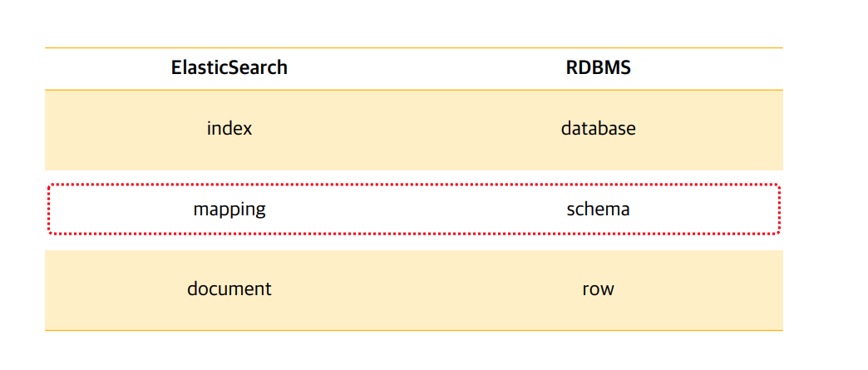The width and height of the screenshot is (868, 370).
Task: Click the orange line at table bottom
Action: (413, 331)
